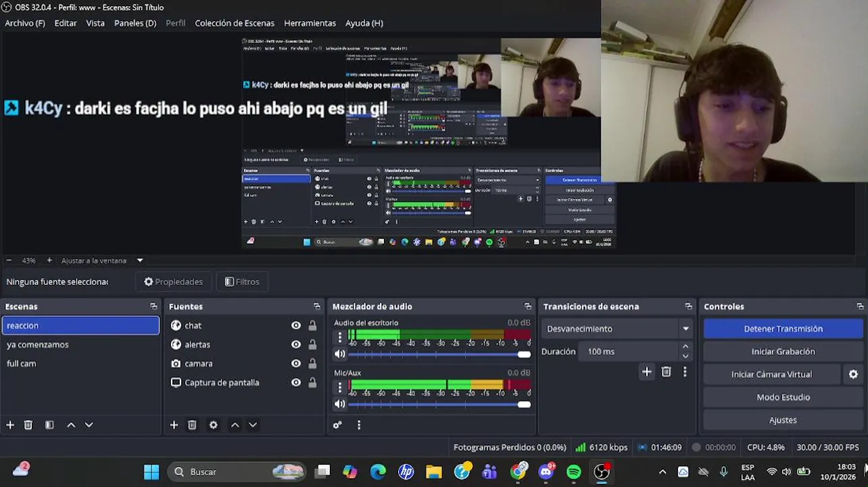
Task: Zoom in the preview with plus icon
Action: [x=49, y=260]
